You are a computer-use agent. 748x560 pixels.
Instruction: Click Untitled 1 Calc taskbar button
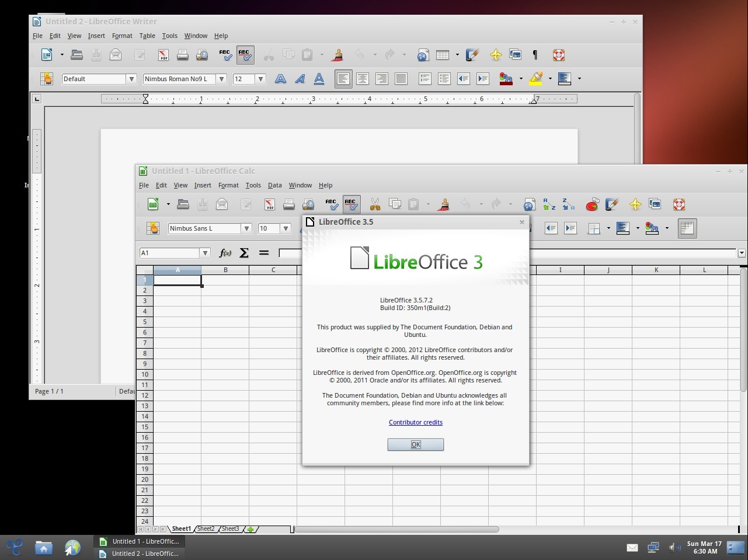coord(139,541)
